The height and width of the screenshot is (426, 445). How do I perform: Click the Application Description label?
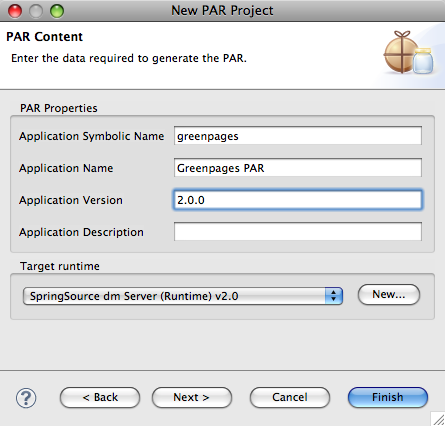[x=81, y=232]
